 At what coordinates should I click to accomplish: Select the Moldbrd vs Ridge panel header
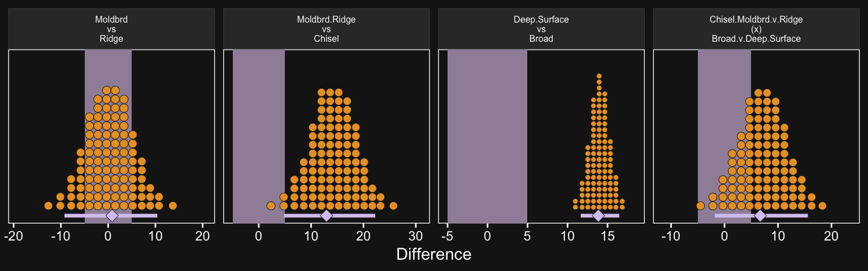point(111,29)
